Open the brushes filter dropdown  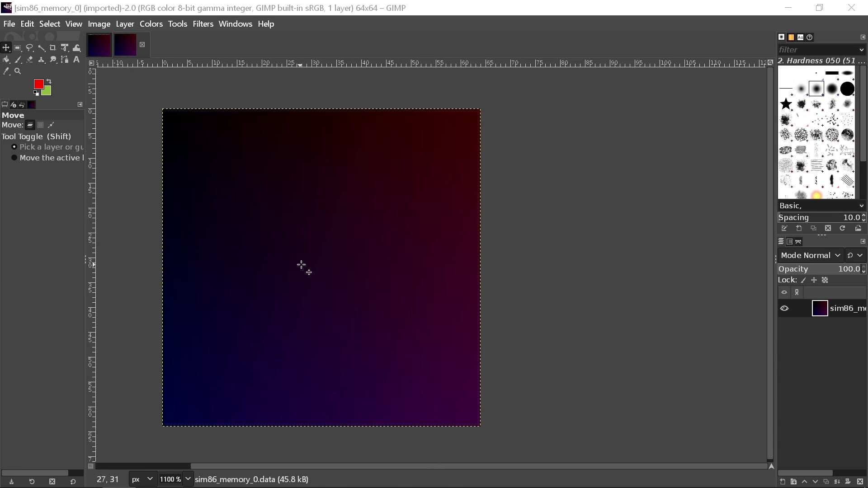coord(861,50)
